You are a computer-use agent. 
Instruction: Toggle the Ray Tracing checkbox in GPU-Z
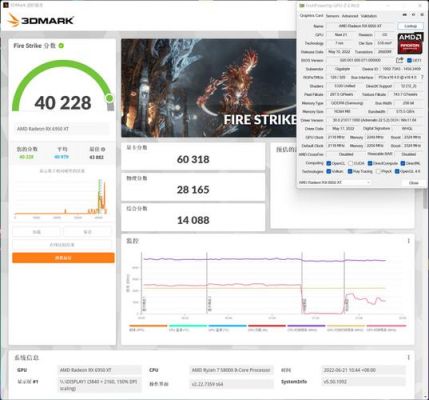pyautogui.click(x=350, y=171)
